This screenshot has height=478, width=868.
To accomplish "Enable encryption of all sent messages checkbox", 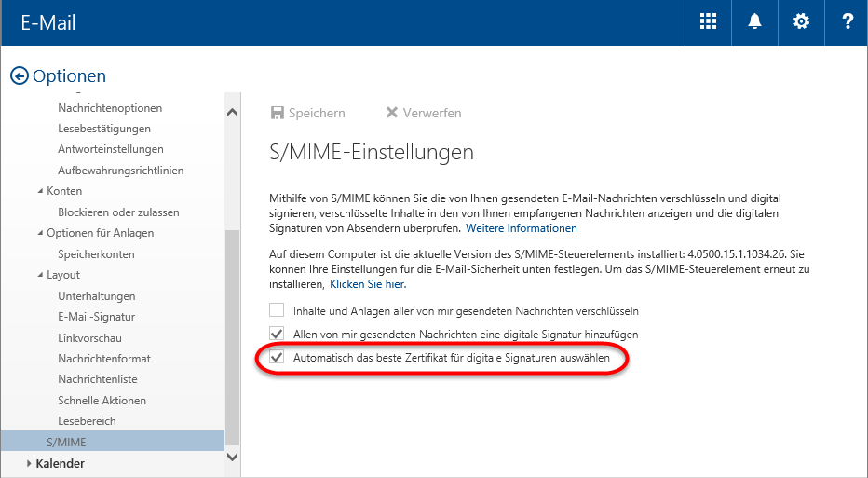I will click(277, 310).
